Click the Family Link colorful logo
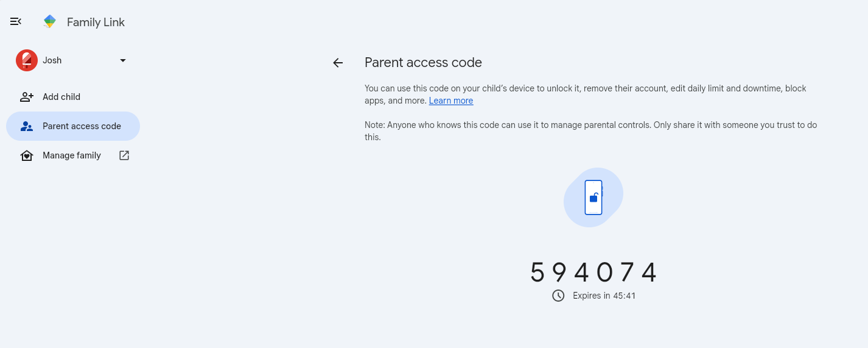 [x=50, y=22]
